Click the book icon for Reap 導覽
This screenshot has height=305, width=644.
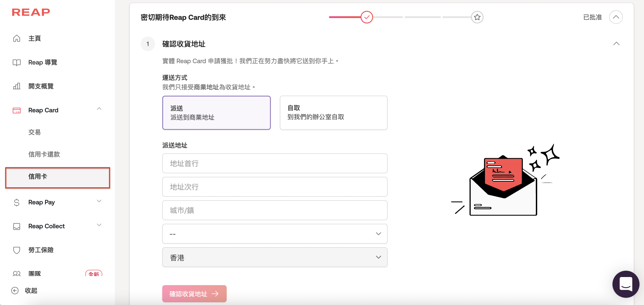tap(16, 62)
